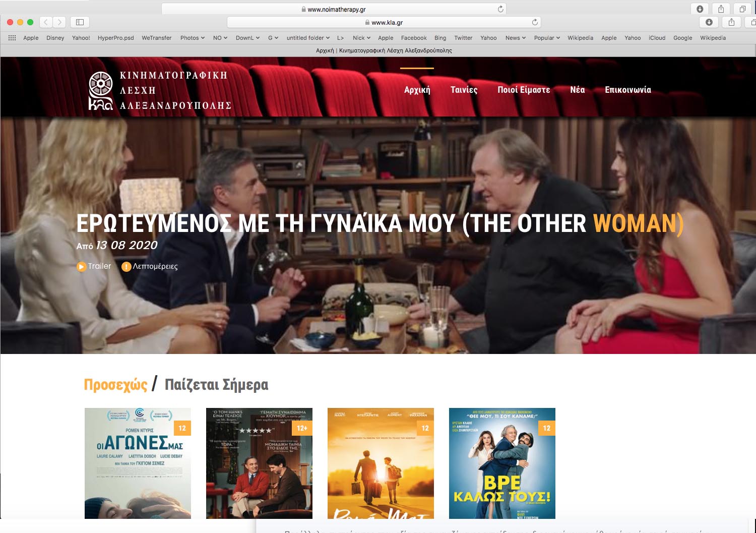This screenshot has width=756, height=533.
Task: Expand the Popular bookmarks folder
Action: [546, 38]
